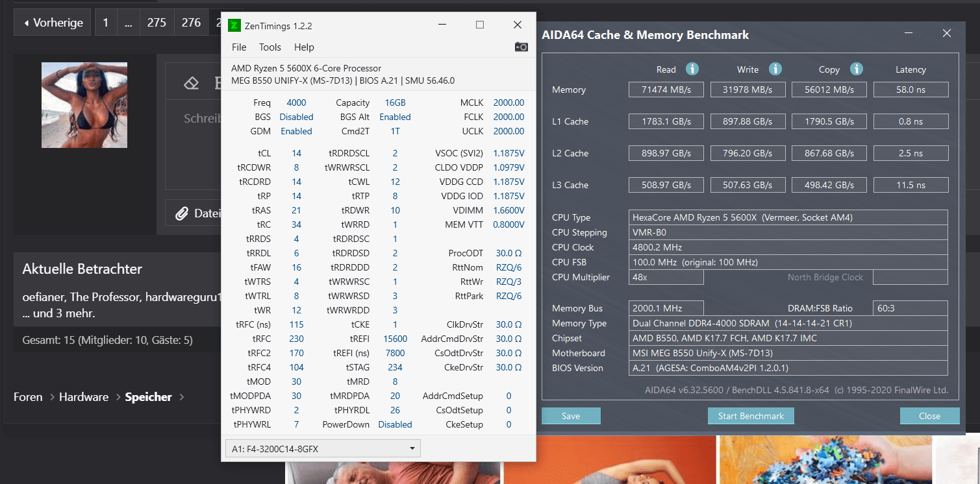Click L1 Cache read 1783.1 GB/s

pyautogui.click(x=666, y=121)
